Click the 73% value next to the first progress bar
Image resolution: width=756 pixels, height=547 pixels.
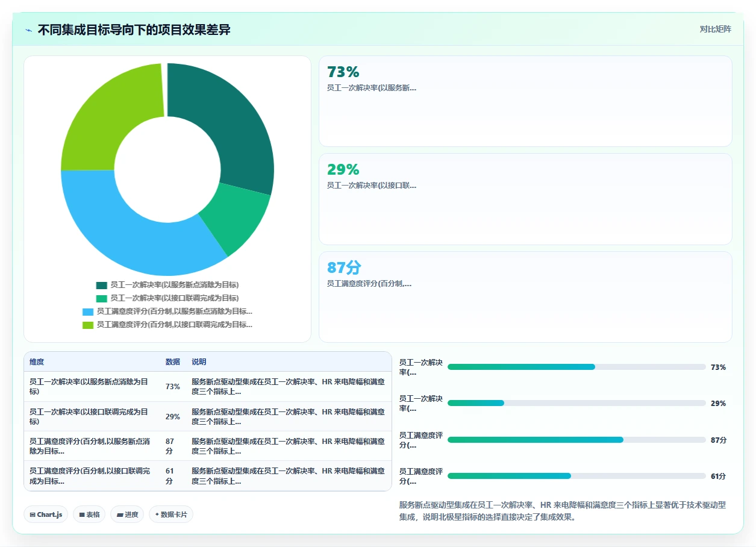pyautogui.click(x=718, y=367)
